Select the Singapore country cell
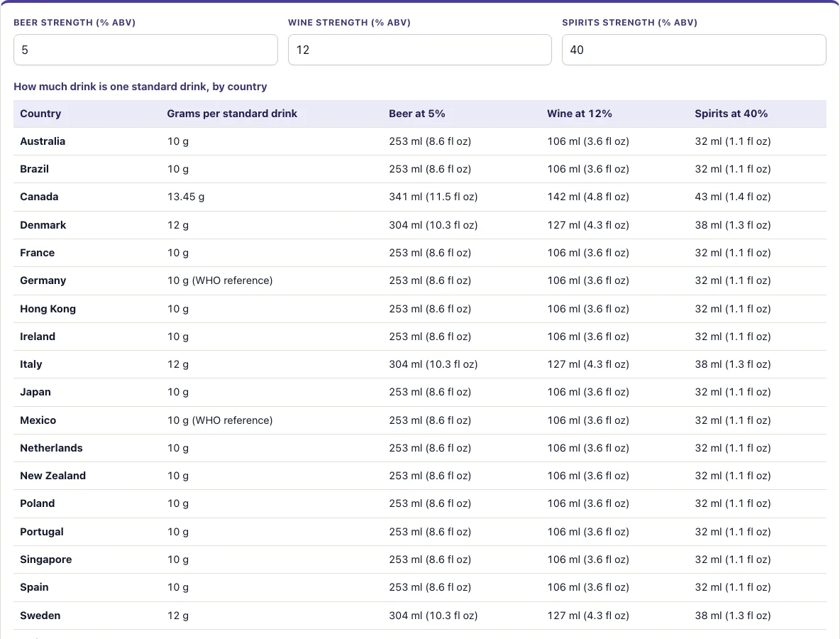The width and height of the screenshot is (840, 639). tap(46, 559)
